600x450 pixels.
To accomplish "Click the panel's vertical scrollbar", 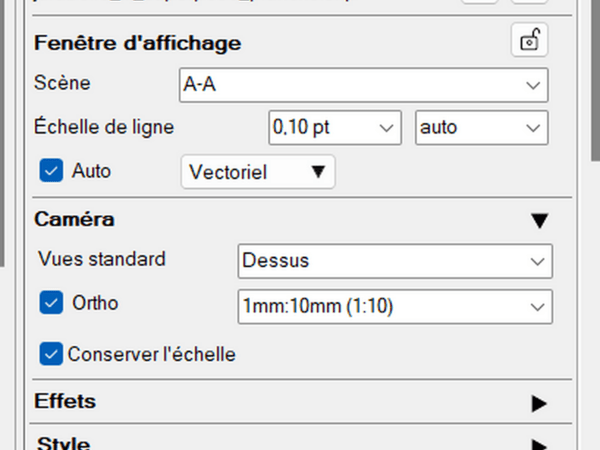I will [x=596, y=80].
